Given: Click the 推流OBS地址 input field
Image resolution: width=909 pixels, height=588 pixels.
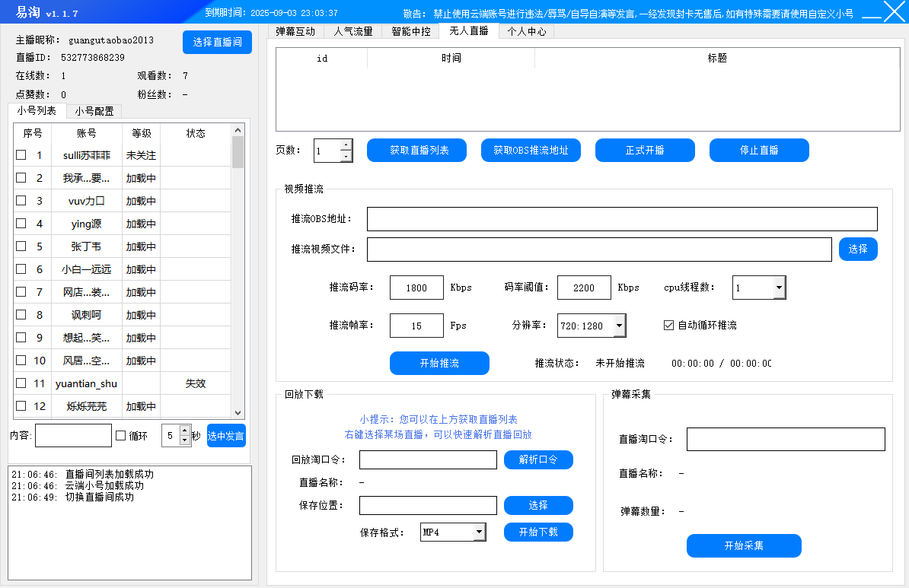Looking at the screenshot, I should (x=622, y=219).
